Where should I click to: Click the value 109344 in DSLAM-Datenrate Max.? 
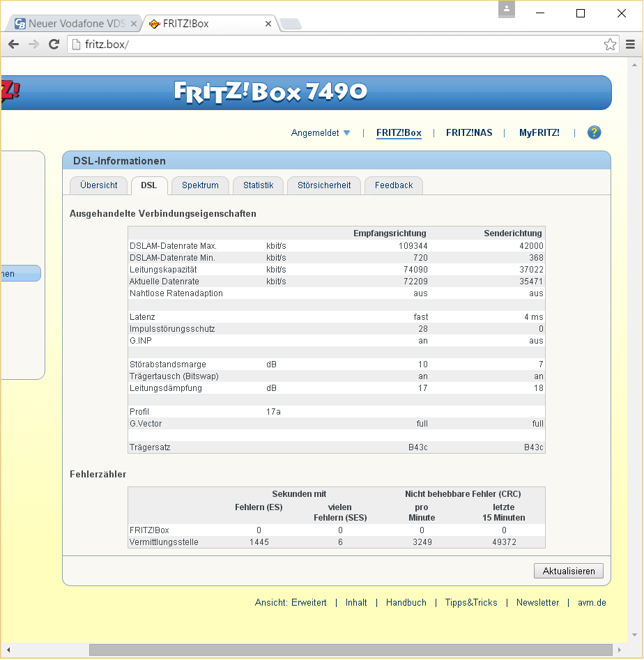pos(413,246)
